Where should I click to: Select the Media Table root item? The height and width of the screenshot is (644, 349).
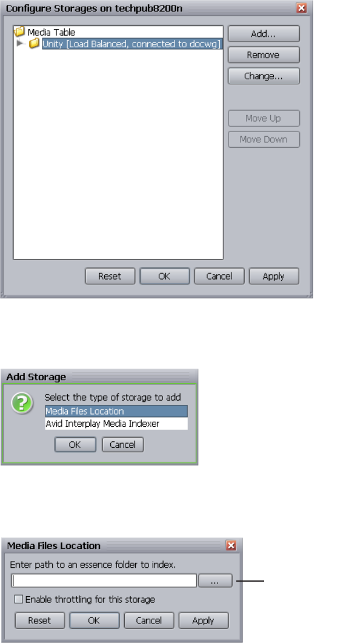pyautogui.click(x=52, y=32)
